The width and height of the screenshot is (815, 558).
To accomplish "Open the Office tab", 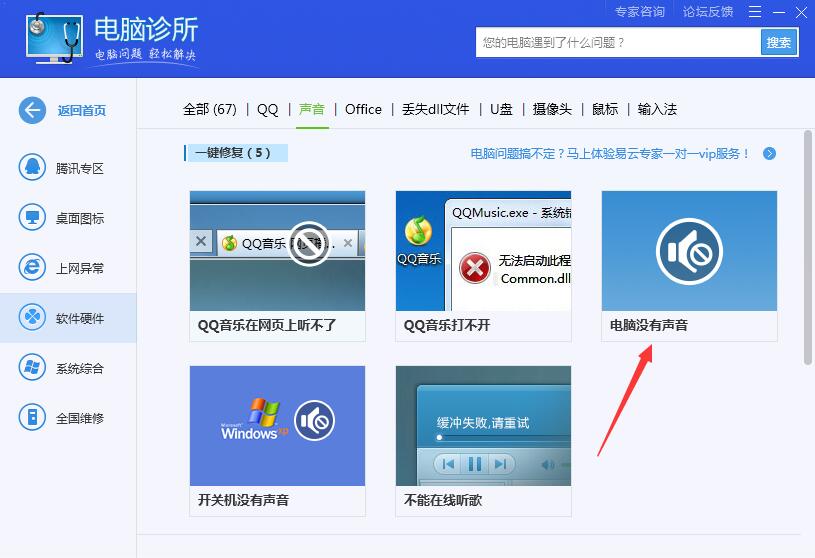I will click(363, 110).
